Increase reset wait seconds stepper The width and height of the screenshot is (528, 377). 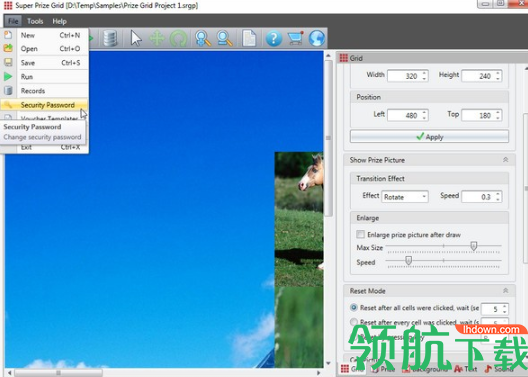(504, 306)
